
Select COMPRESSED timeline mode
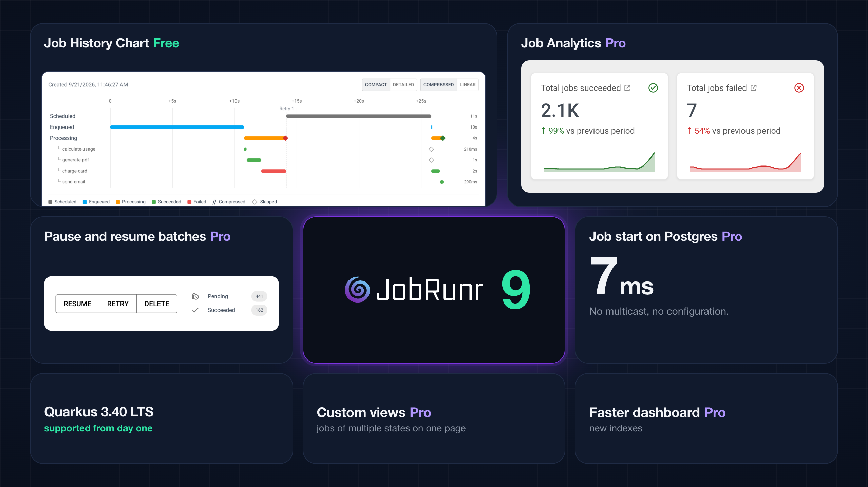click(x=438, y=85)
